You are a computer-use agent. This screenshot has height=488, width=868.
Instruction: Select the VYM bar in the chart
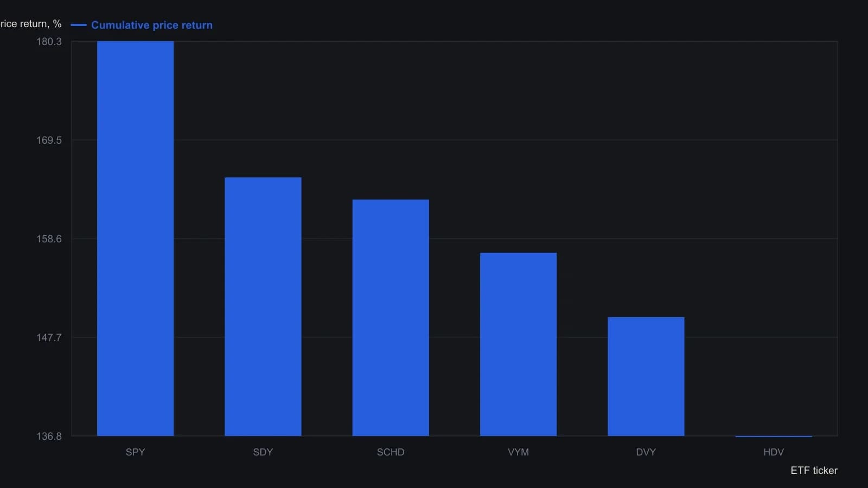tap(518, 344)
